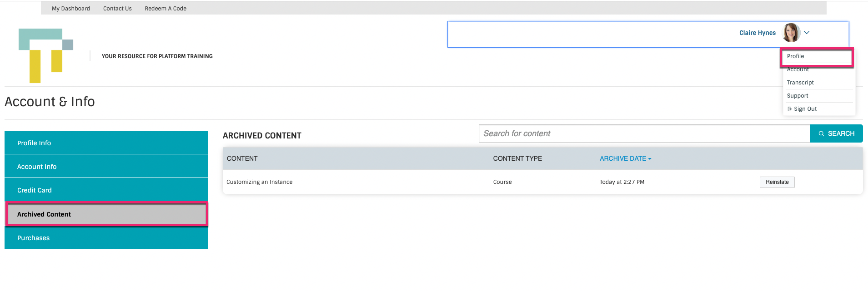Click the SEARCH button
The image size is (868, 291).
tap(836, 133)
